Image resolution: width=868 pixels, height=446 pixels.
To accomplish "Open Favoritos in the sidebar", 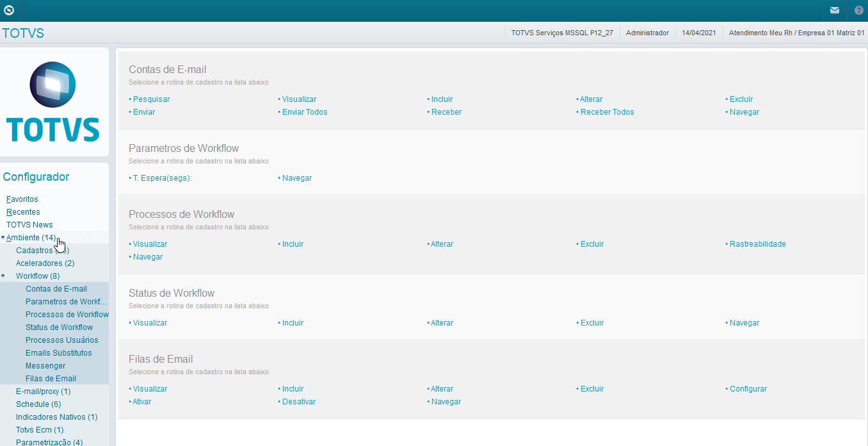I will click(22, 199).
